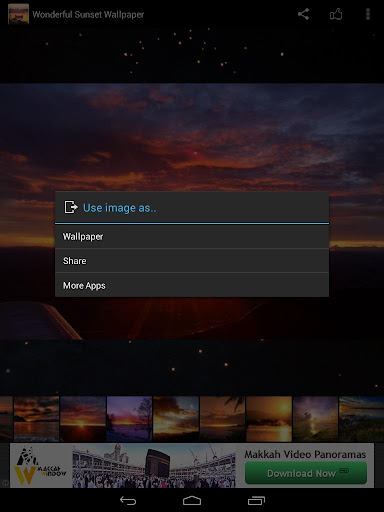
Task: Tap the share icon in top bar
Action: tap(303, 14)
